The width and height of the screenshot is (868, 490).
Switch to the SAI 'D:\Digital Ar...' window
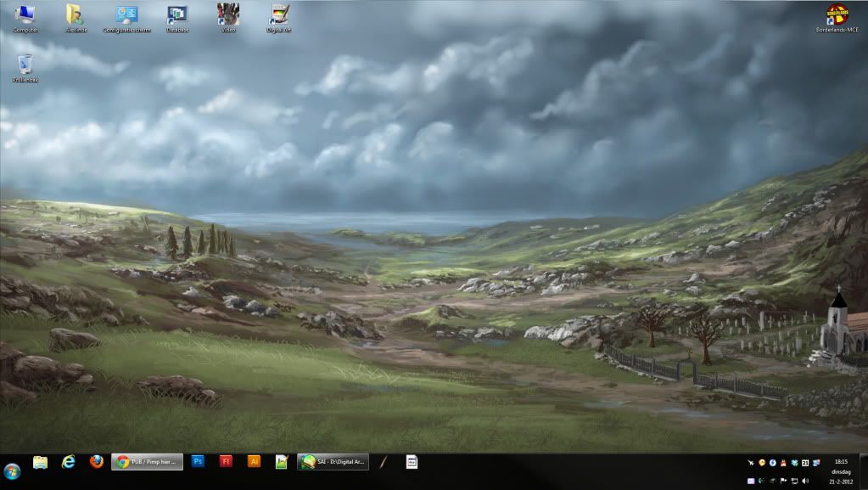click(x=333, y=462)
